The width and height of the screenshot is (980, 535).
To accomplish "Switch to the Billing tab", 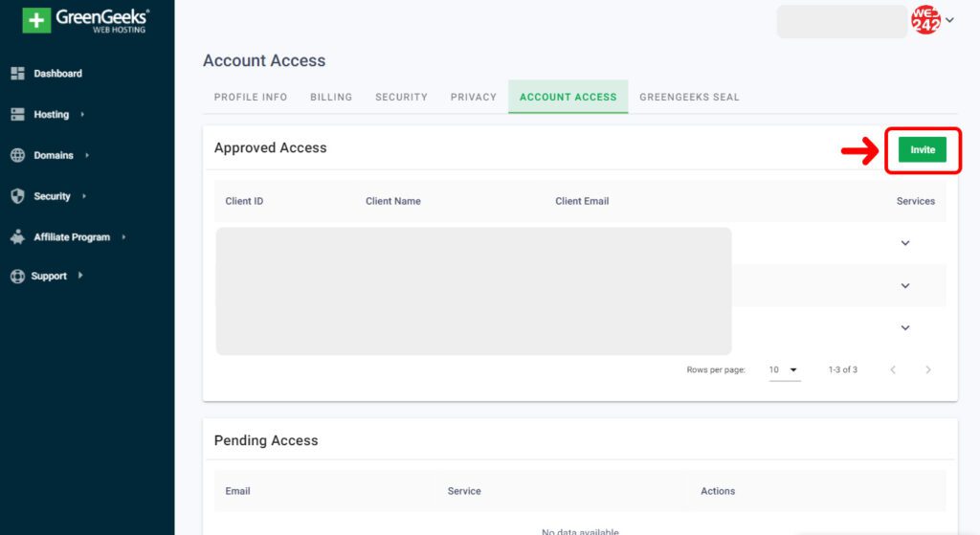I will [331, 97].
